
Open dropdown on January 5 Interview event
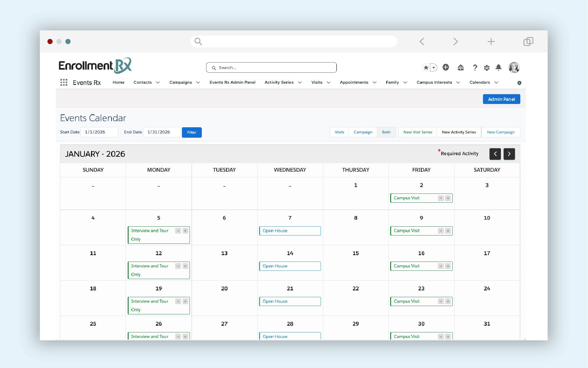(x=178, y=231)
